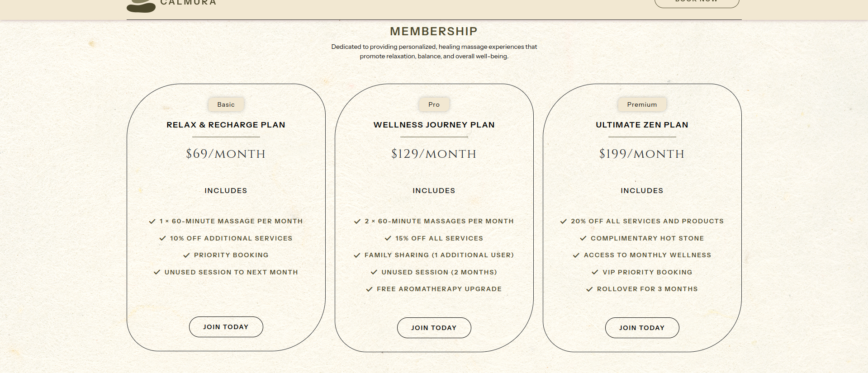Click checkmark beside Family Sharing feature
The width and height of the screenshot is (868, 373).
pos(357,255)
